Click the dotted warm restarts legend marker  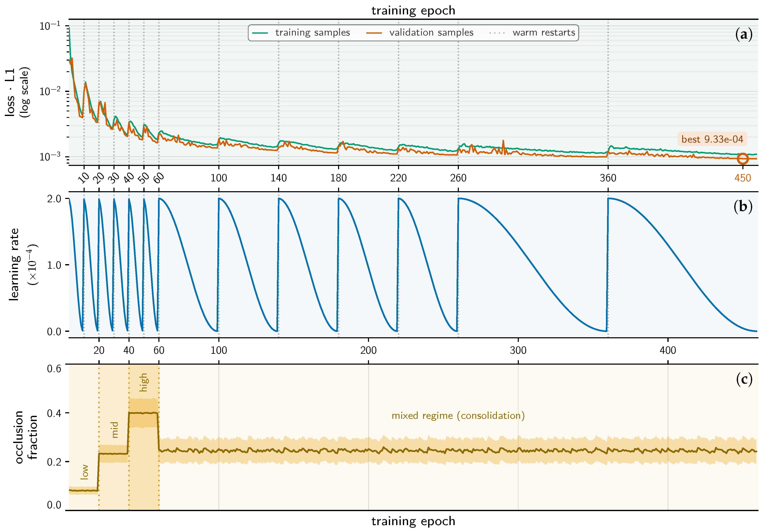[x=497, y=33]
